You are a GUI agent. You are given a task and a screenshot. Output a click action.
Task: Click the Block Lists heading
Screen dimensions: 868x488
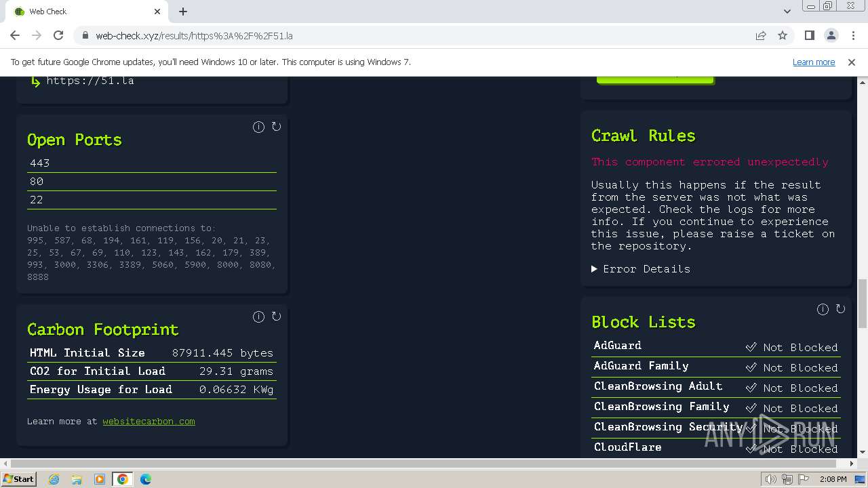[x=644, y=322]
